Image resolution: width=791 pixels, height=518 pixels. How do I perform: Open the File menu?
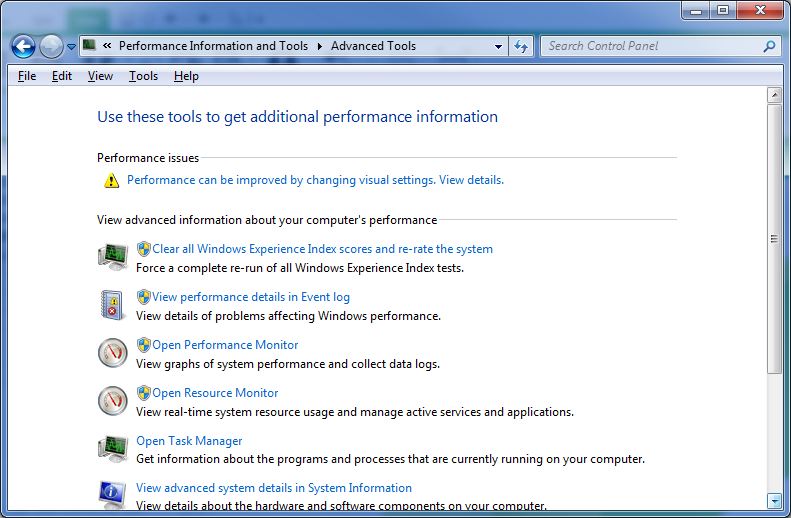(x=27, y=76)
